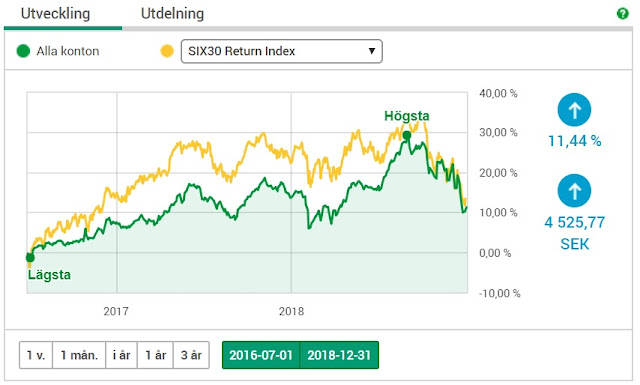The image size is (640, 385).
Task: Choose the 3 år period button
Action: [x=191, y=355]
